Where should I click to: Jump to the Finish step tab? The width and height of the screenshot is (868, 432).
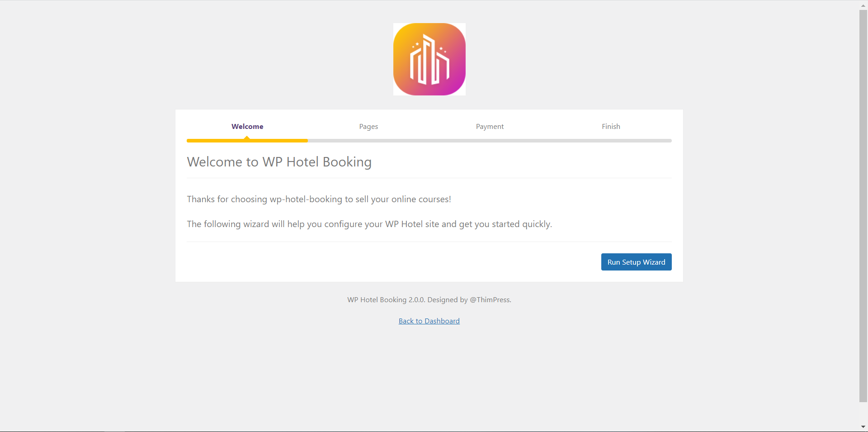(611, 127)
